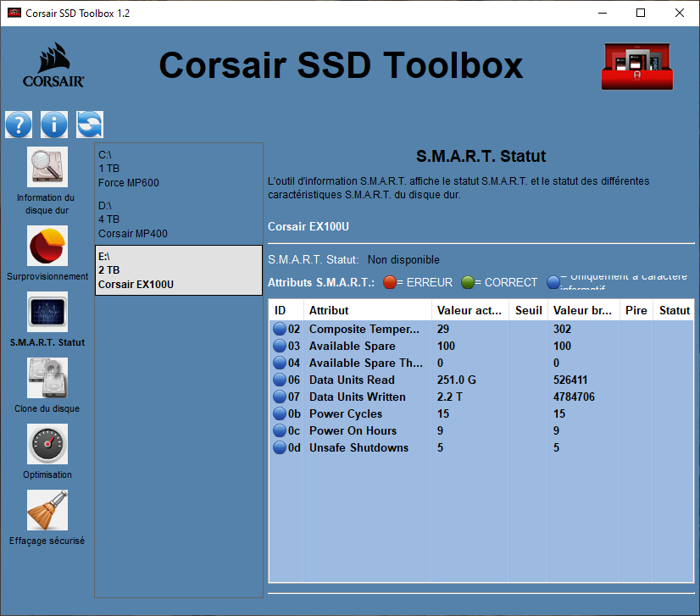
Task: Click blue status dot for attribute 03
Action: [x=280, y=346]
